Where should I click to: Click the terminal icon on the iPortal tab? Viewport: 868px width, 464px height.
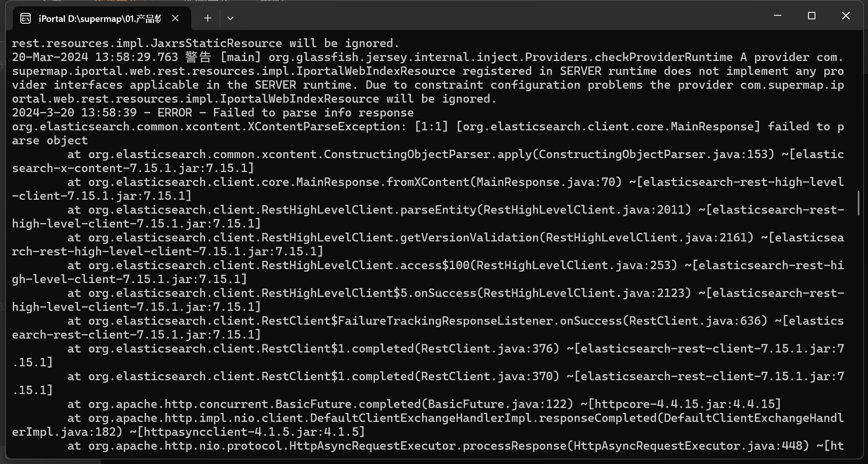click(25, 19)
